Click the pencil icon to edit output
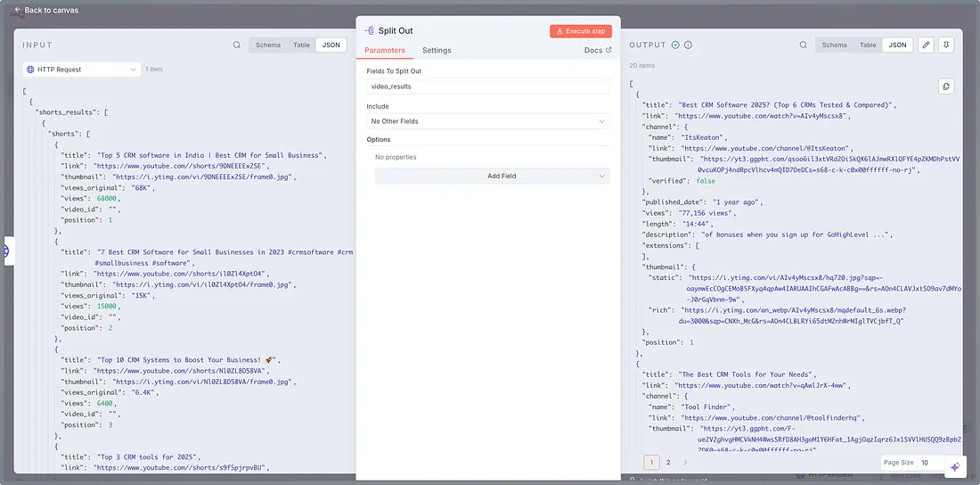The height and width of the screenshot is (485, 980). [x=927, y=45]
